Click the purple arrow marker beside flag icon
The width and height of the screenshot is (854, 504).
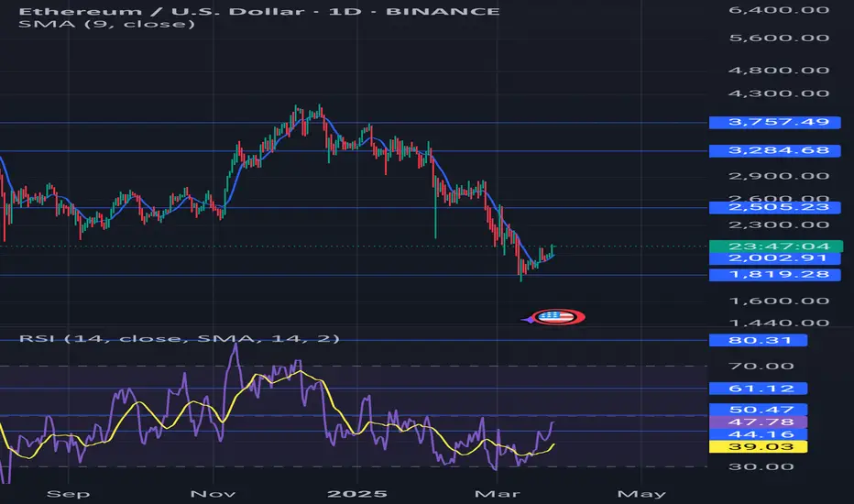527,320
